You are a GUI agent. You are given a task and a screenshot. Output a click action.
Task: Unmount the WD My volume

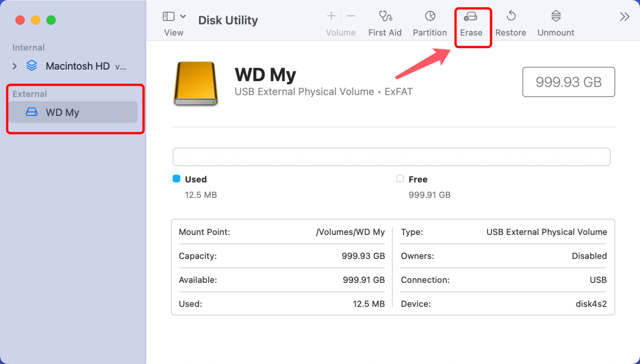[x=555, y=21]
